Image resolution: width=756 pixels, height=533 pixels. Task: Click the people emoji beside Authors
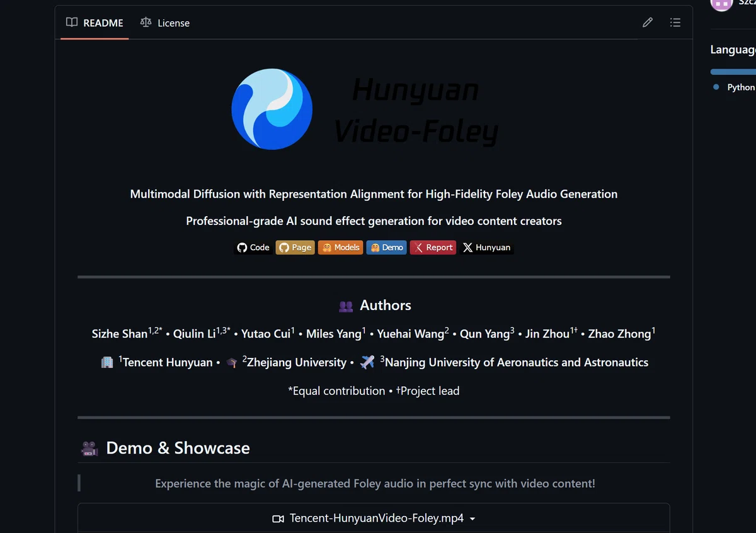(x=346, y=306)
